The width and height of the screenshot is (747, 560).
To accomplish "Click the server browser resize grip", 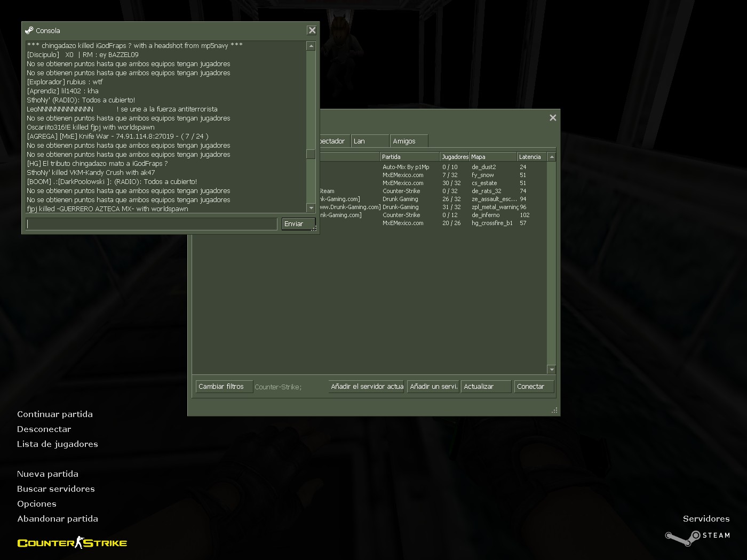I will 555,411.
